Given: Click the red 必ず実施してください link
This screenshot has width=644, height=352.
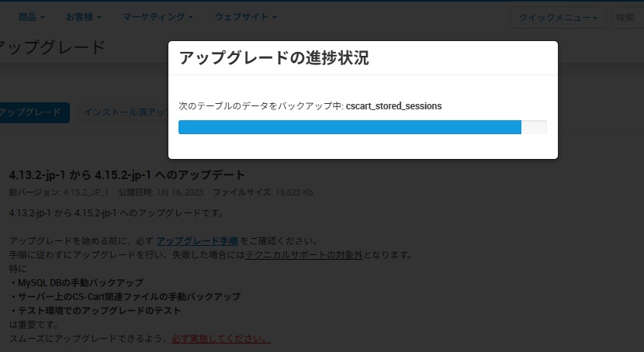Looking at the screenshot, I should tap(221, 339).
